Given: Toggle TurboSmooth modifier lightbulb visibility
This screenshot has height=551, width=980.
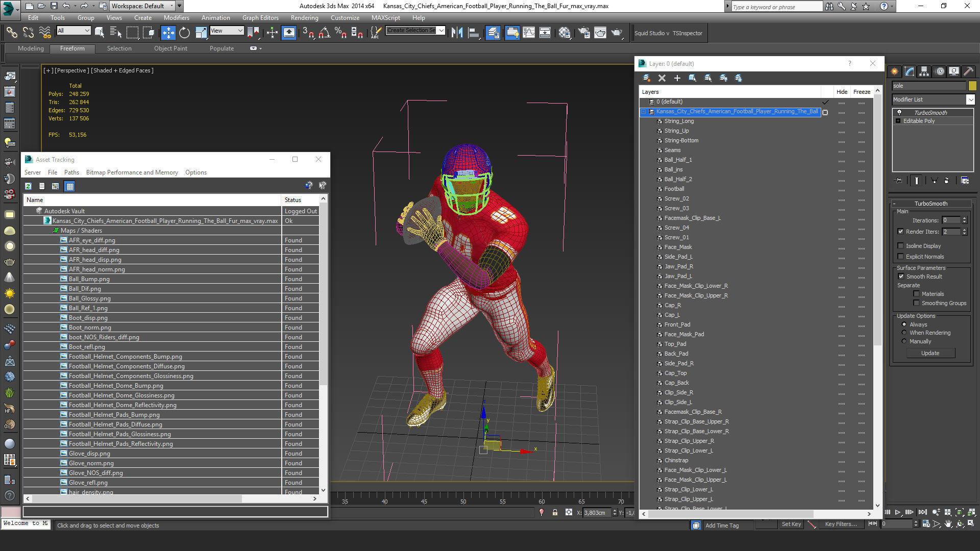Looking at the screenshot, I should point(899,113).
